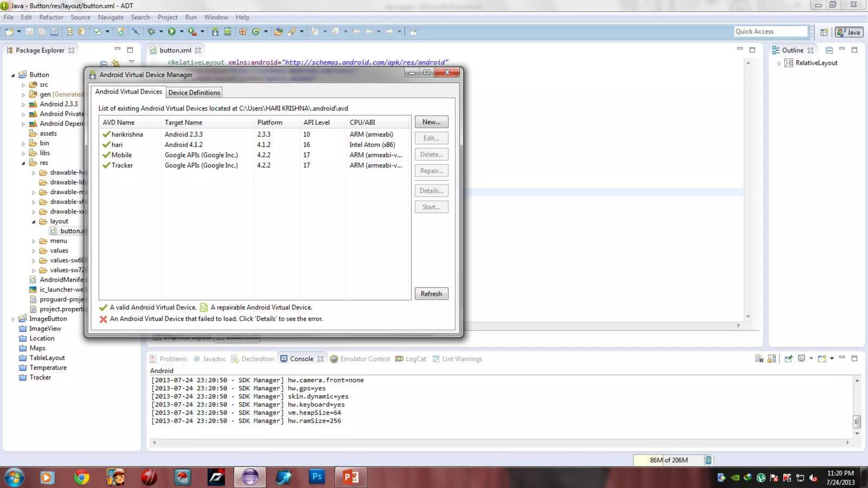The width and height of the screenshot is (868, 488).
Task: Click the Refresh button
Action: coord(431,294)
